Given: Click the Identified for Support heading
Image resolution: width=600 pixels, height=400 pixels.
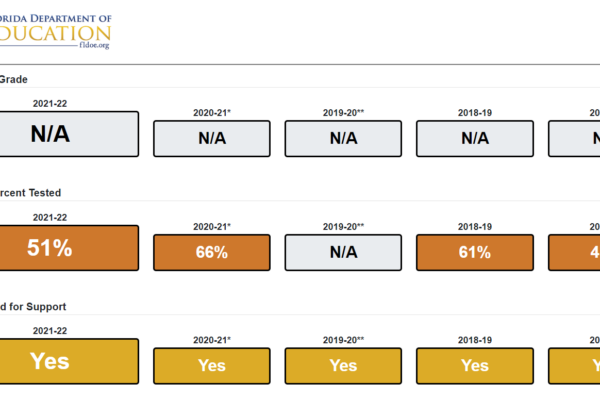Looking at the screenshot, I should click(33, 307).
